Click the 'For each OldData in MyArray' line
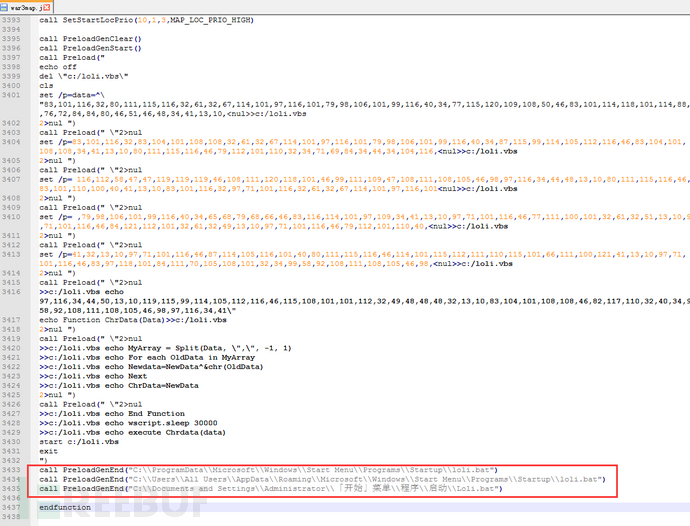 point(147,357)
